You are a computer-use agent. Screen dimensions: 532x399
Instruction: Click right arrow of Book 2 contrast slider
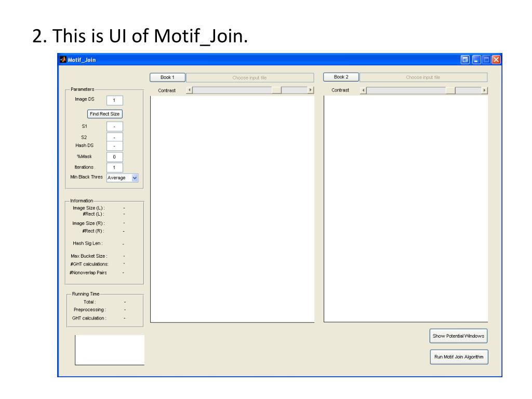[x=484, y=90]
